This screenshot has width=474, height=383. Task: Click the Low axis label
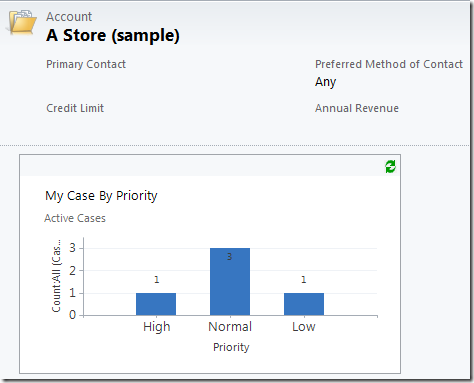coord(304,327)
